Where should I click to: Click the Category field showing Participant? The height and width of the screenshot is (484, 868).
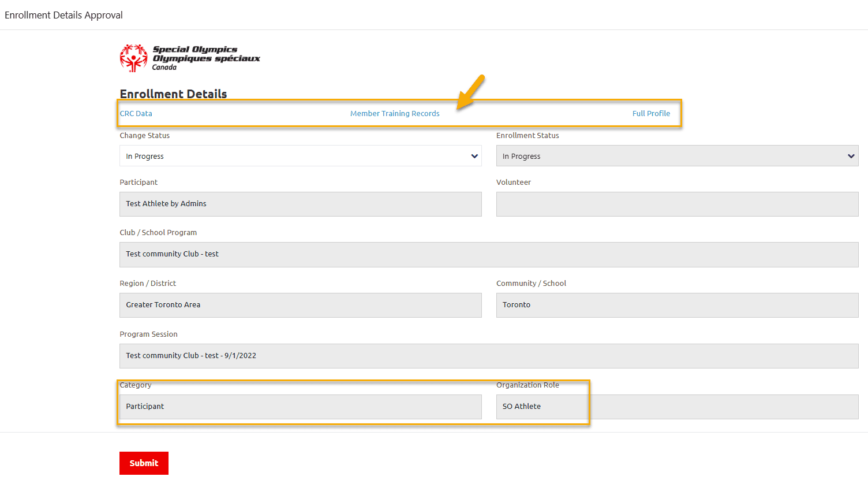pos(301,407)
